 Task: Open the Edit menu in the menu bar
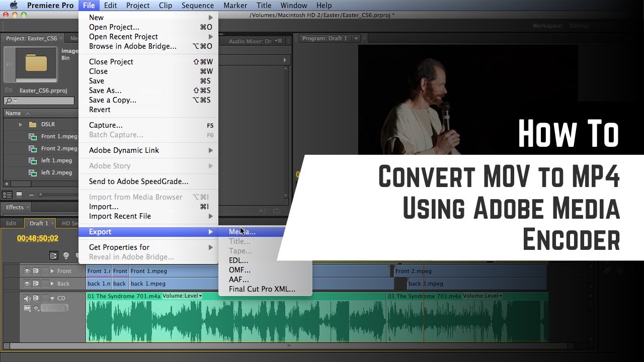click(110, 6)
